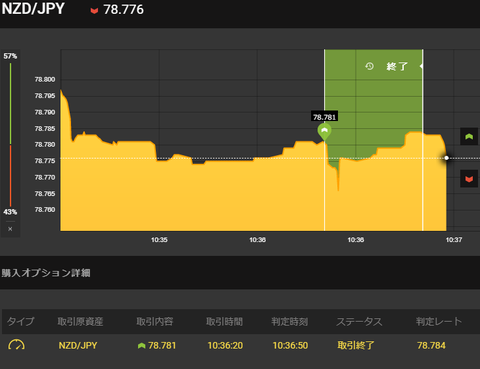
Task: Click the judgment rate 78.784
Action: [x=431, y=345]
